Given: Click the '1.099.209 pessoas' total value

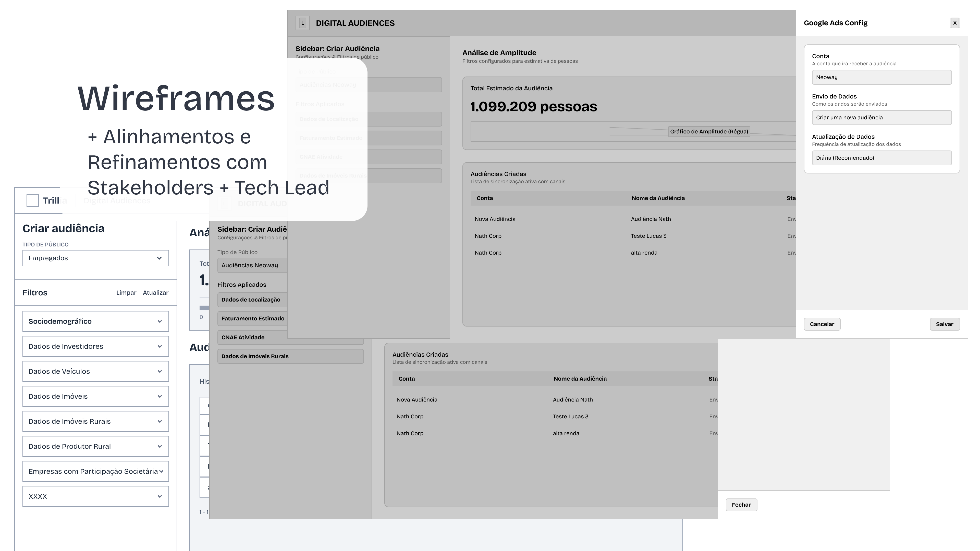Looking at the screenshot, I should [x=534, y=107].
